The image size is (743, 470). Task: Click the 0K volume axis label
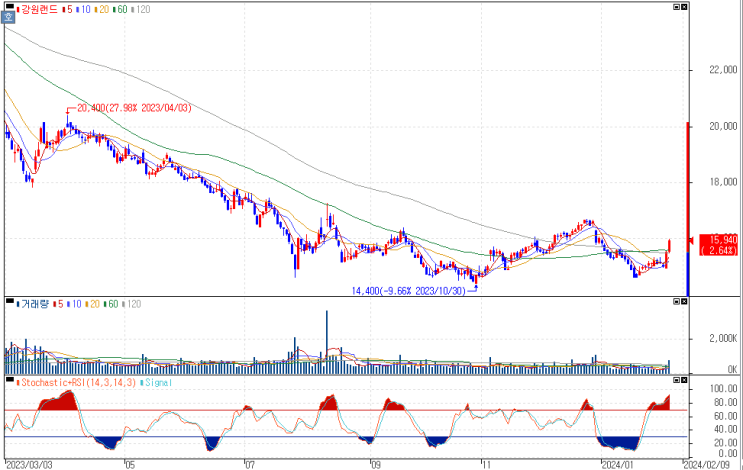(732, 370)
